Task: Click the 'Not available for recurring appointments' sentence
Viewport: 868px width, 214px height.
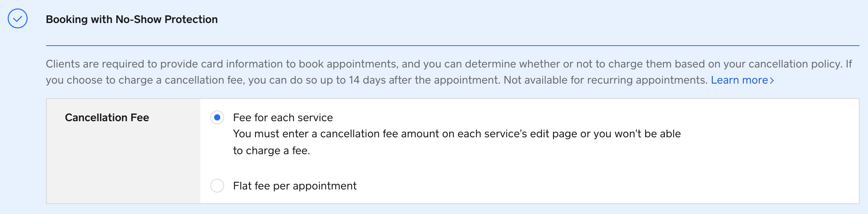Action: click(605, 80)
